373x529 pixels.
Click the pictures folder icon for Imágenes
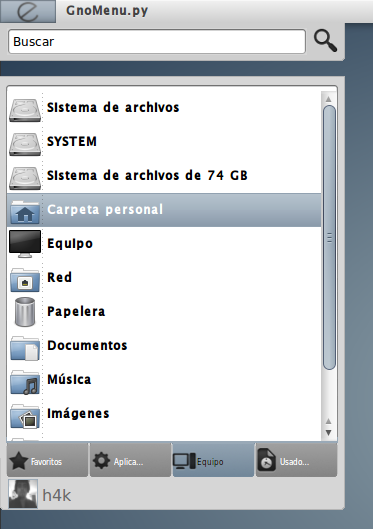click(25, 416)
